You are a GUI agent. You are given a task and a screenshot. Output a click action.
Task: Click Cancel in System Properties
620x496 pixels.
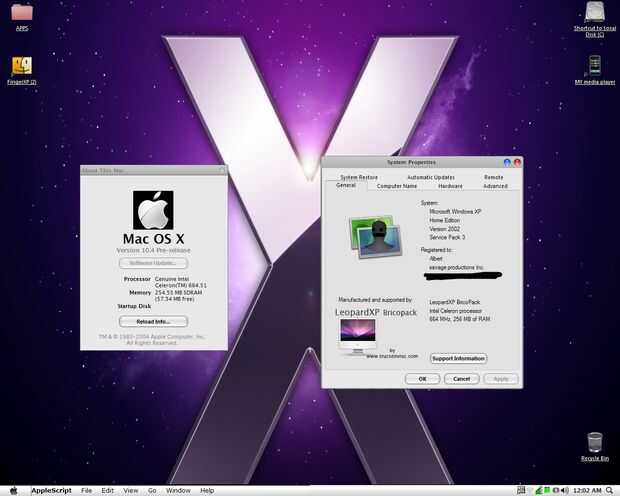coord(461,379)
